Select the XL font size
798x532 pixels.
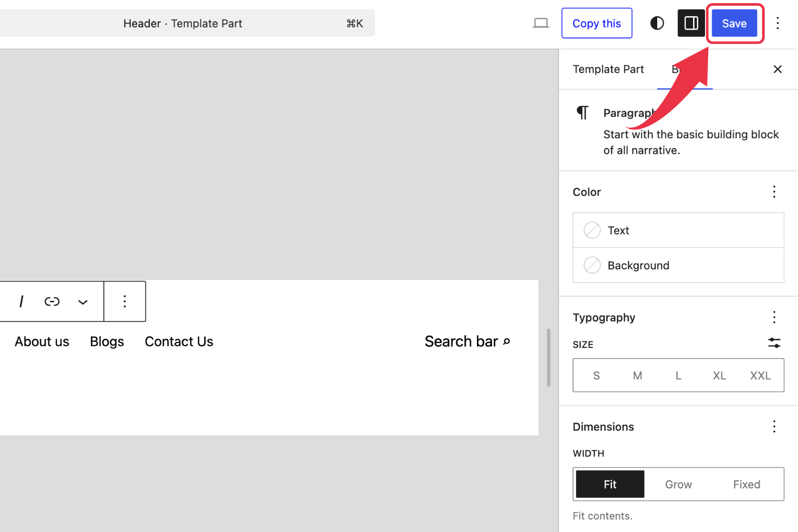[x=719, y=375]
